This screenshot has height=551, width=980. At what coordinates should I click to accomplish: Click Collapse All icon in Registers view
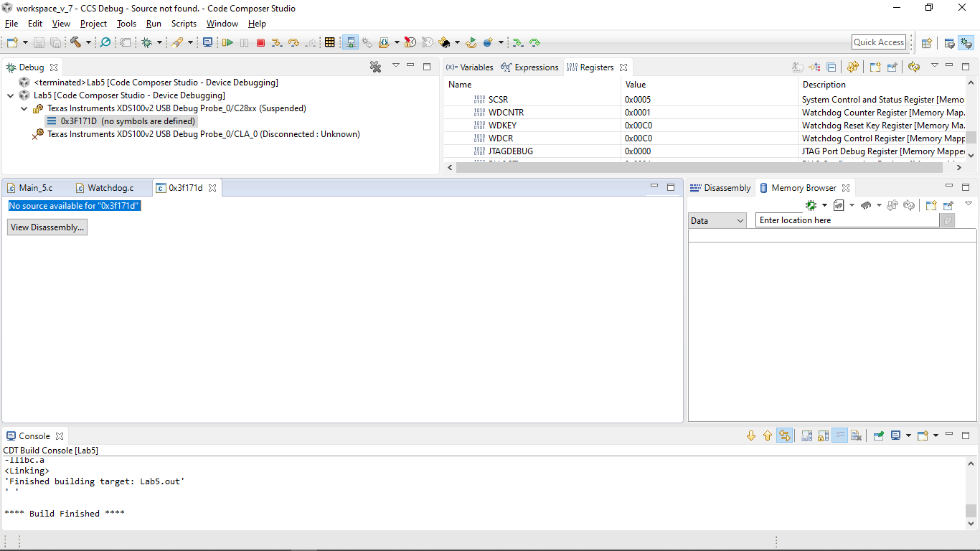click(831, 67)
